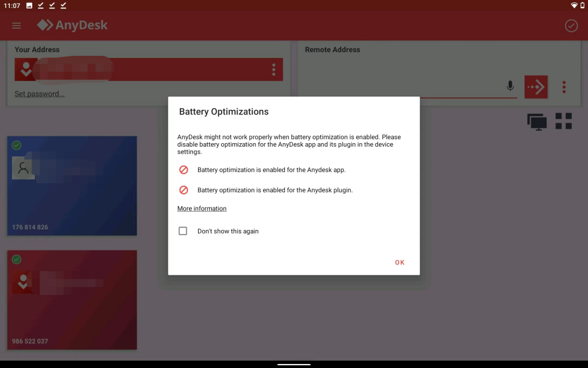
Task: Switch to grid tile view icon
Action: point(564,121)
